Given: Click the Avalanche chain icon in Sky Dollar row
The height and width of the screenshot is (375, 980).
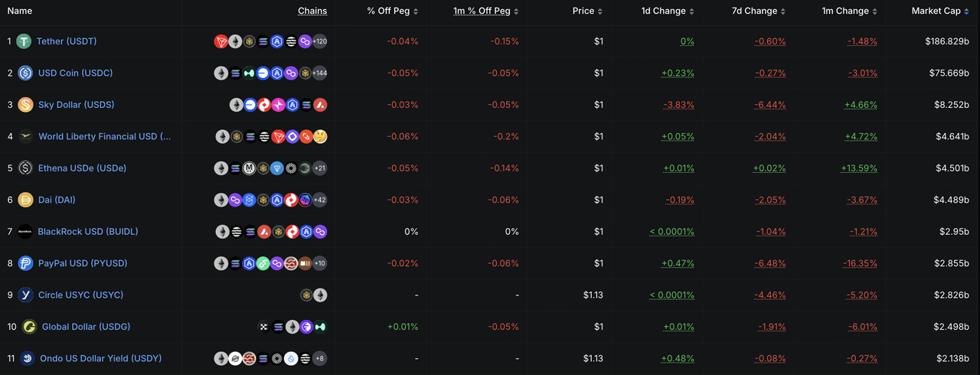Looking at the screenshot, I should [320, 105].
